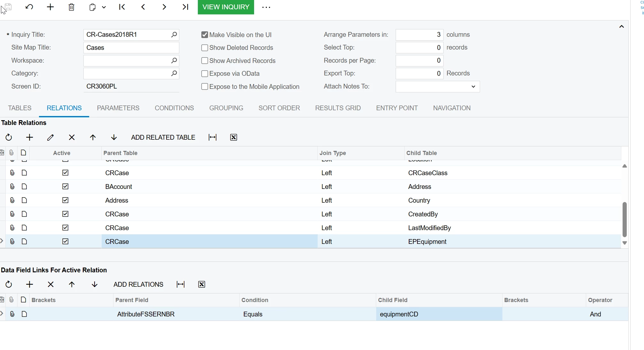Uncheck Active for the BAccount relation row
644x350 pixels.
pyautogui.click(x=65, y=186)
